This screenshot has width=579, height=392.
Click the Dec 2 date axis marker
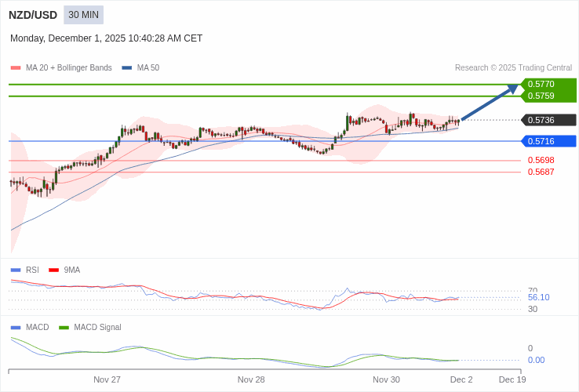(x=461, y=379)
